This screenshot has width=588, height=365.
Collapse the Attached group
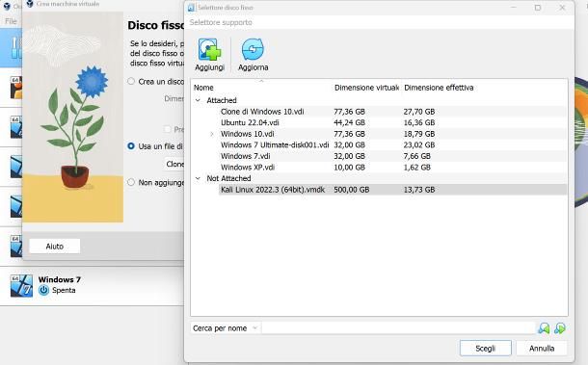pyautogui.click(x=198, y=100)
